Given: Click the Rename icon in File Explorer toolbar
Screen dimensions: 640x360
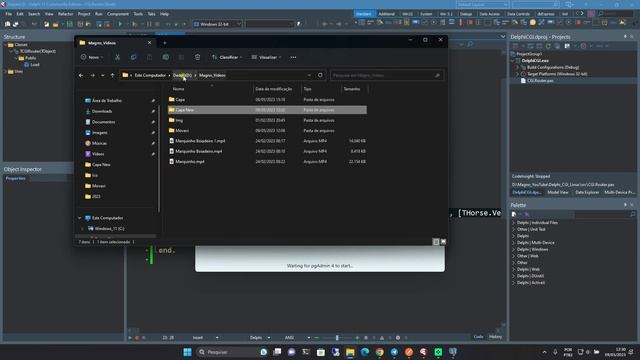Looking at the screenshot, I should tap(166, 57).
